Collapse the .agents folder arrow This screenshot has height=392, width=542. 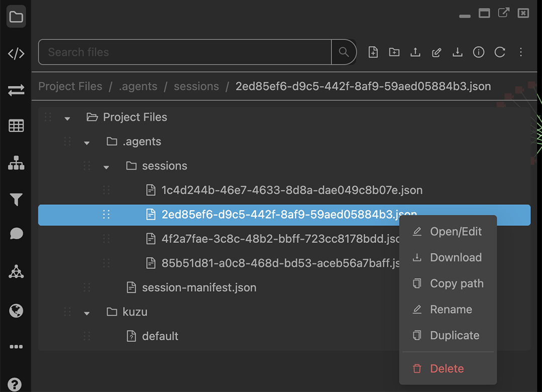(x=87, y=143)
